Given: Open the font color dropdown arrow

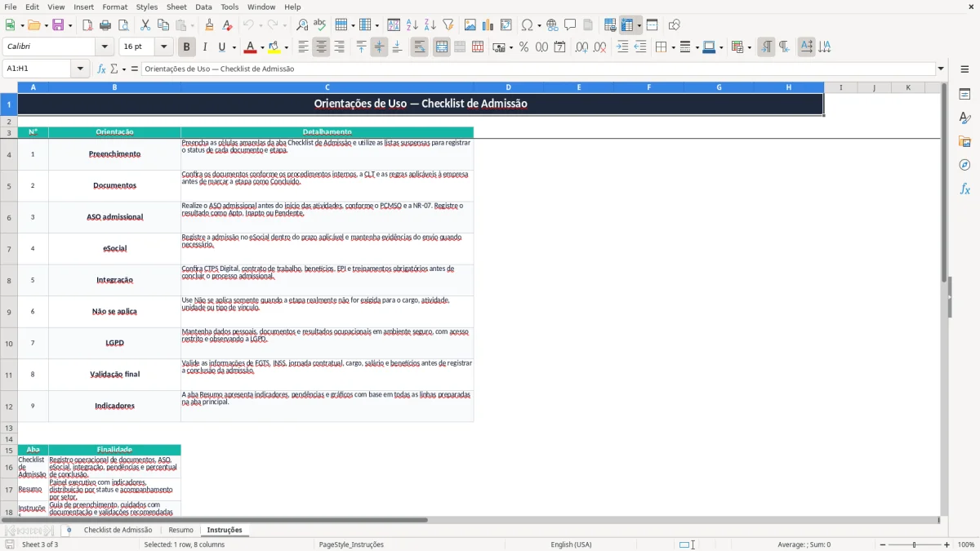Looking at the screenshot, I should point(261,47).
